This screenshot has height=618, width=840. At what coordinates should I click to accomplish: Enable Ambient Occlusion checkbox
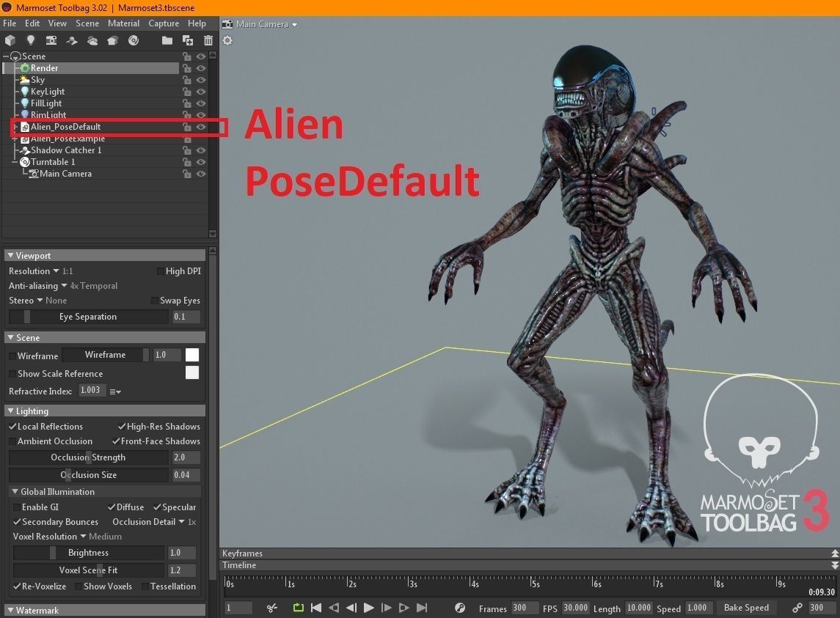pyautogui.click(x=12, y=441)
